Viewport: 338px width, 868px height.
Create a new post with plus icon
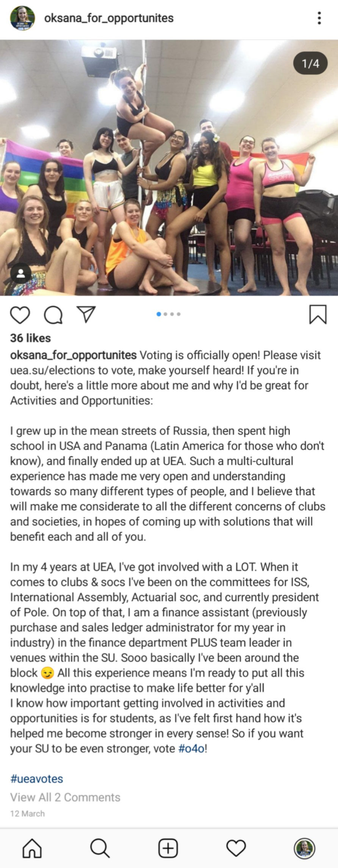tap(168, 848)
